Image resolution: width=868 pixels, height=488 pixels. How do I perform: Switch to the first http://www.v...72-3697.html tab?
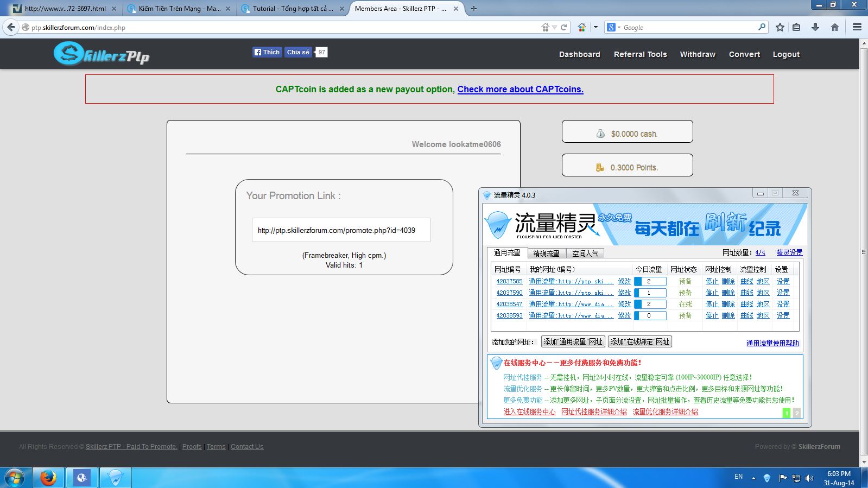65,9
